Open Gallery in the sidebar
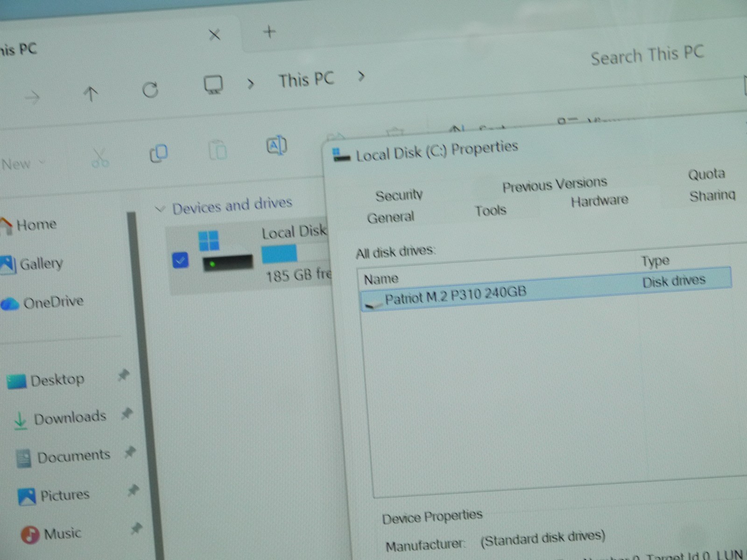 [33, 264]
